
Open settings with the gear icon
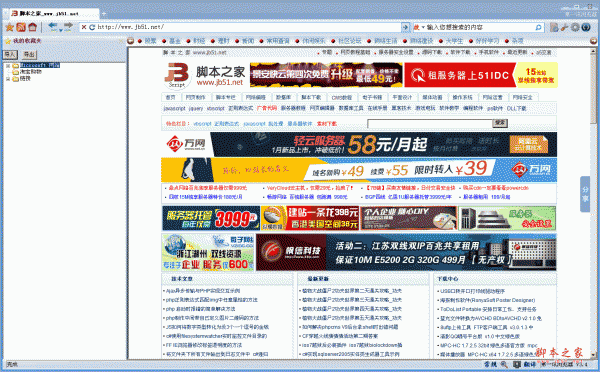575,27
